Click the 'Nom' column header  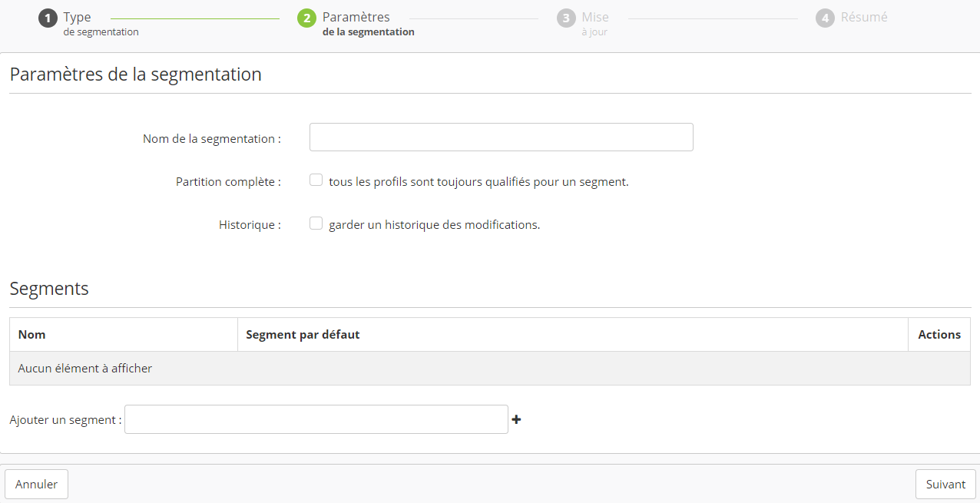(x=32, y=335)
